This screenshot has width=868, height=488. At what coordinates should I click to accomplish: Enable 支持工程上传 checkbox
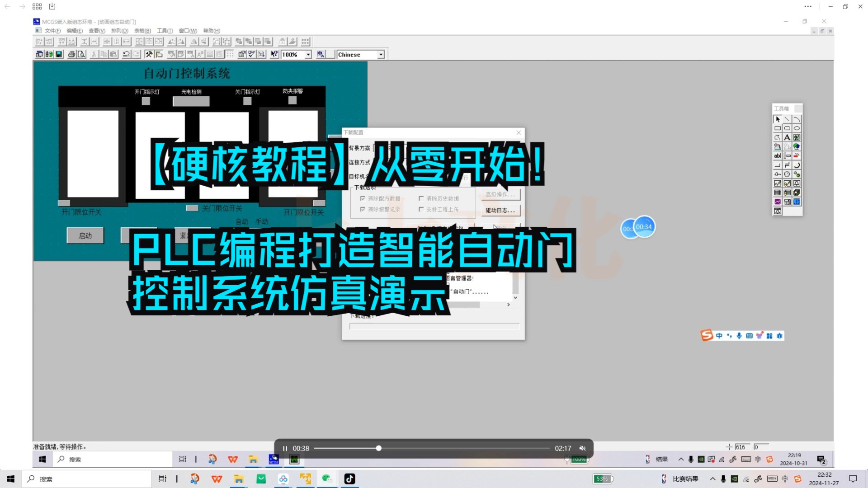tap(421, 209)
